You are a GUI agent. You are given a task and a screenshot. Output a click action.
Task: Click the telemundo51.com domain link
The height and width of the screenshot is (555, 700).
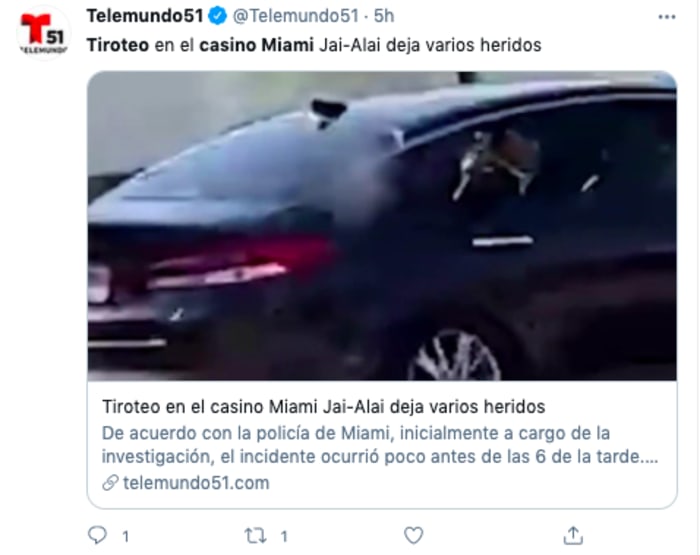tap(196, 483)
